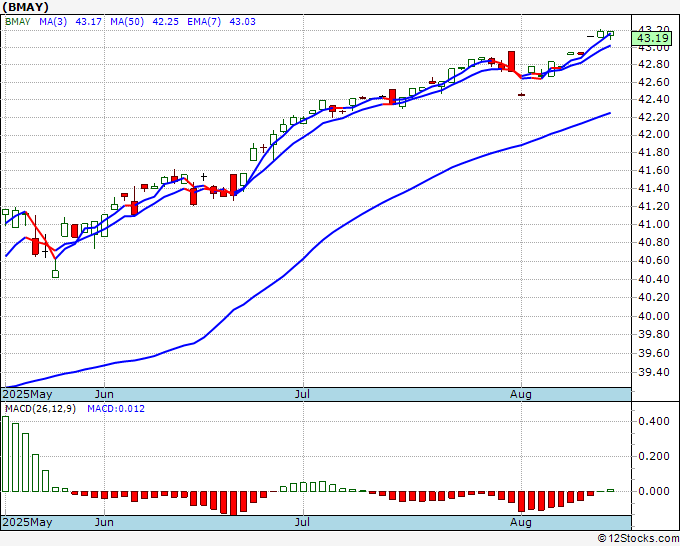
Task: Click the 42.40 price axis label
Action: (x=654, y=99)
